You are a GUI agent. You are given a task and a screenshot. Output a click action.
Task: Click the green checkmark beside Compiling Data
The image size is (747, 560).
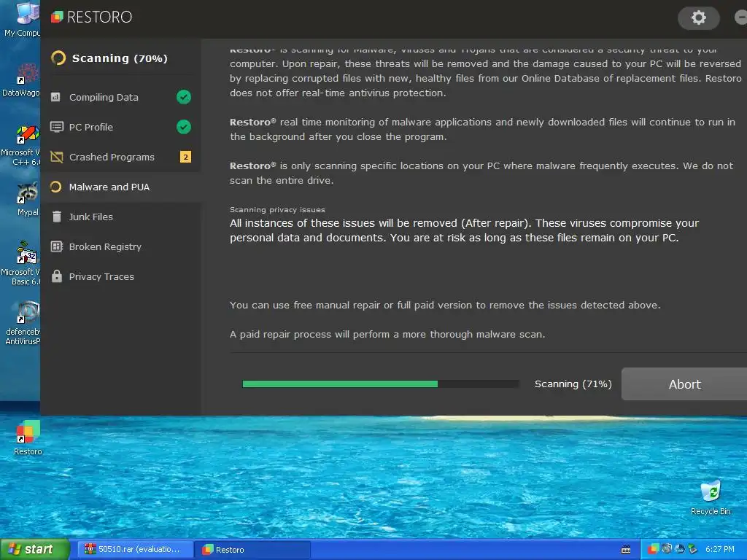(x=183, y=97)
